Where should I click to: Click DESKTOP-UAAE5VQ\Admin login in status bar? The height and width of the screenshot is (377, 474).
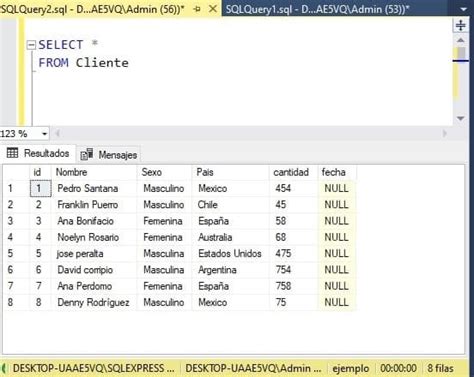(253, 368)
